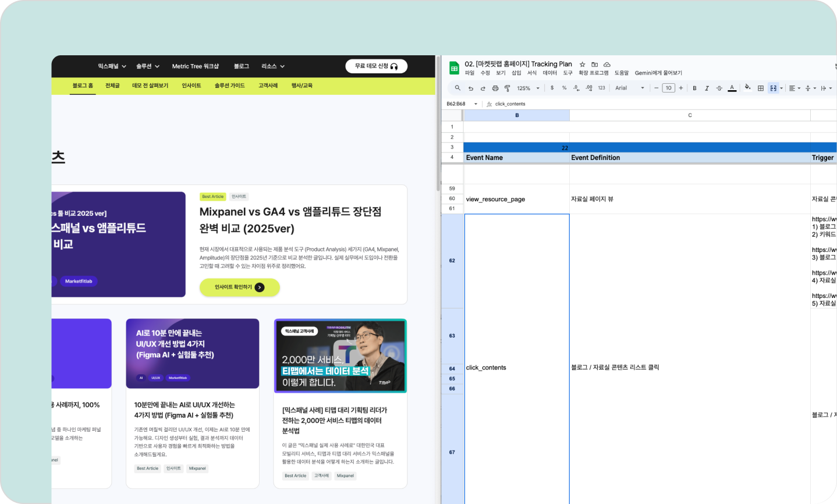Open the Google Sheets home icon

click(x=454, y=68)
